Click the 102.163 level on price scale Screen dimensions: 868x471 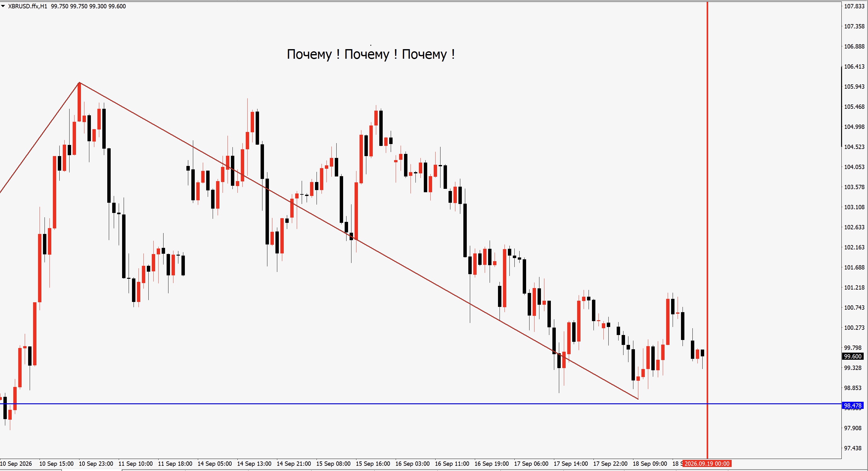pos(854,247)
